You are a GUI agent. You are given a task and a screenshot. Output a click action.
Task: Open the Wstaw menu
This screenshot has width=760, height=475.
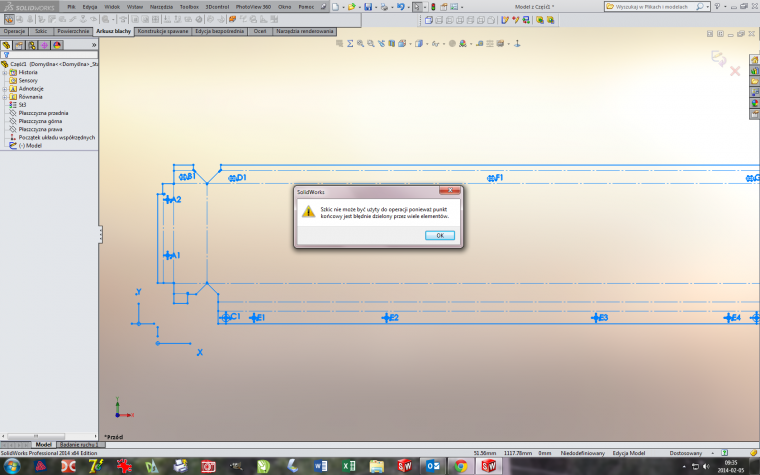click(x=135, y=7)
